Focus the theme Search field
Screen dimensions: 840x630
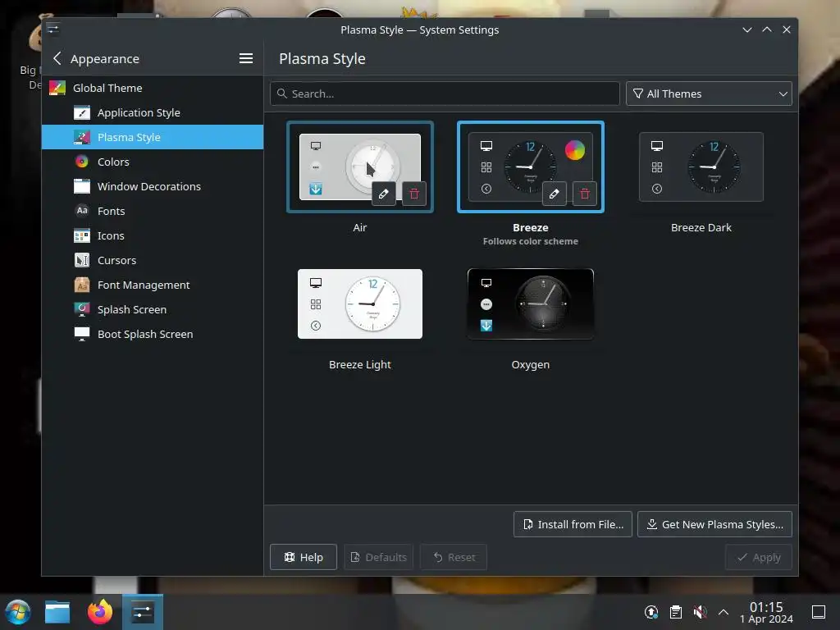(445, 94)
